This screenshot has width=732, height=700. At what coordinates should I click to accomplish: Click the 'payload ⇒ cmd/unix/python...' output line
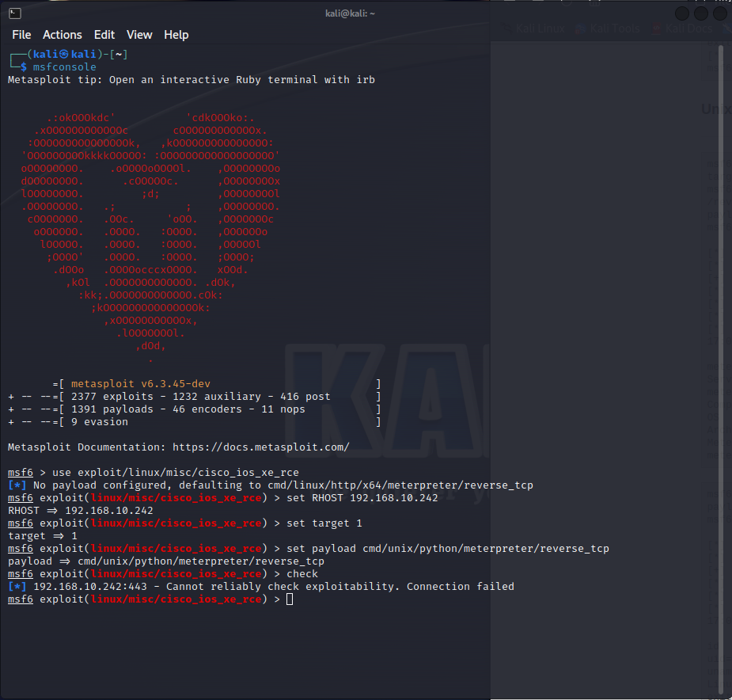click(x=165, y=561)
